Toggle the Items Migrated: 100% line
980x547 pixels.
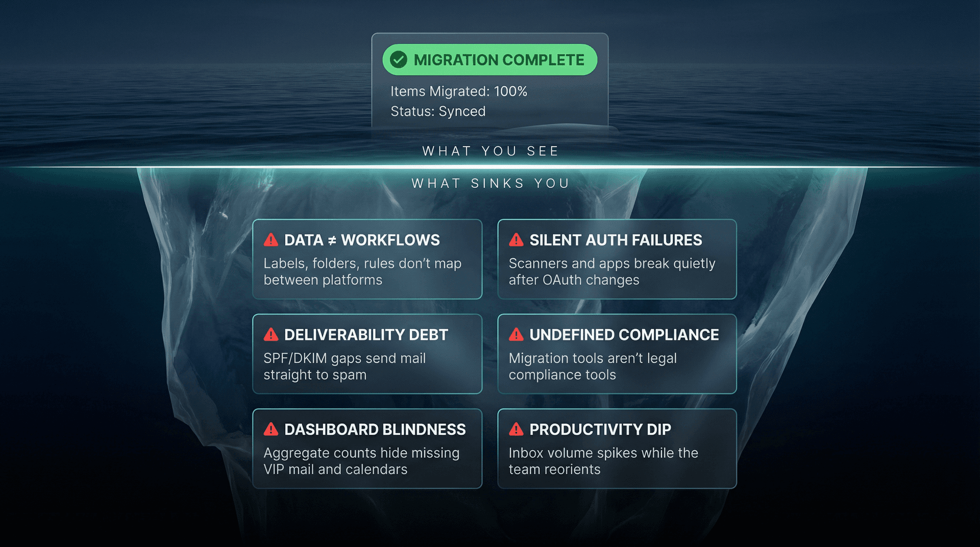[x=459, y=92]
